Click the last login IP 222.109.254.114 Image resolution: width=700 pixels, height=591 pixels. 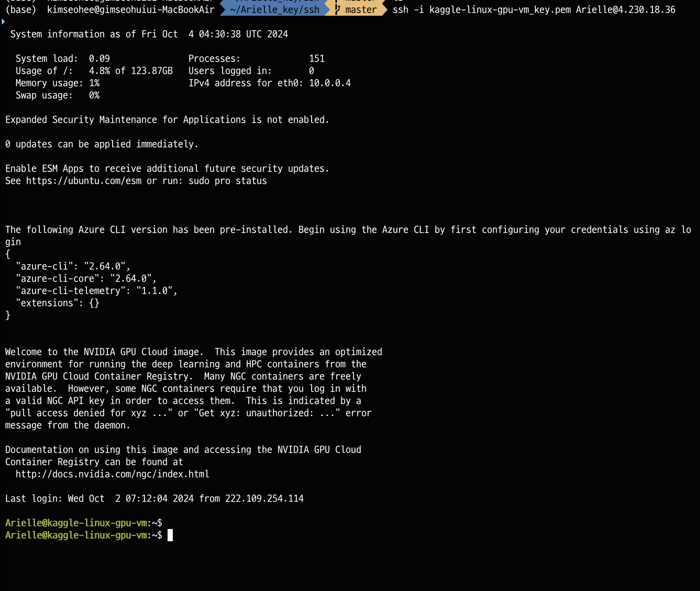264,498
